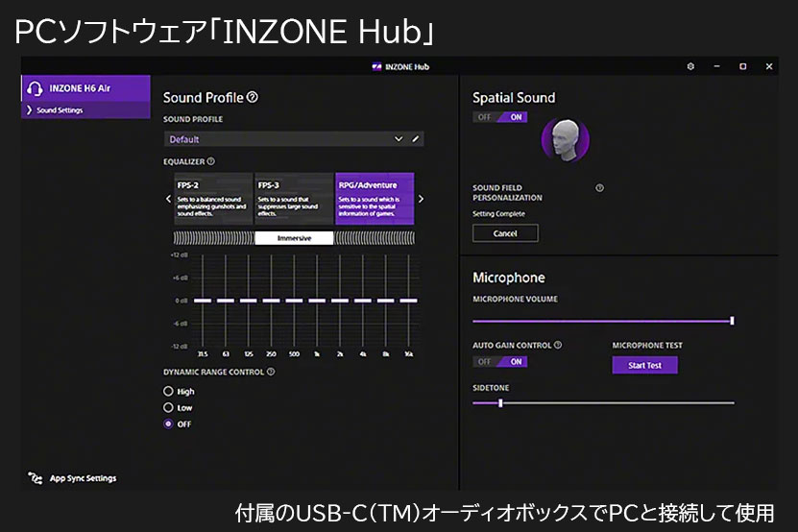Open App Sync Settings link
Screen dimensions: 798x532
83,478
